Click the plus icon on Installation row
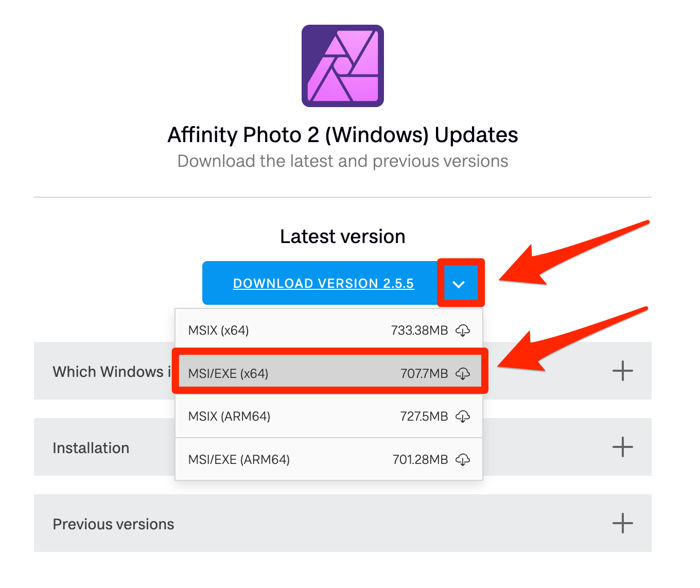The height and width of the screenshot is (588, 700). click(x=622, y=447)
